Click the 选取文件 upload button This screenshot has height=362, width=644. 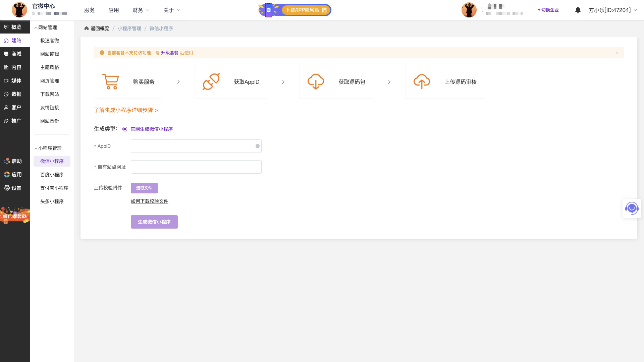pyautogui.click(x=144, y=188)
